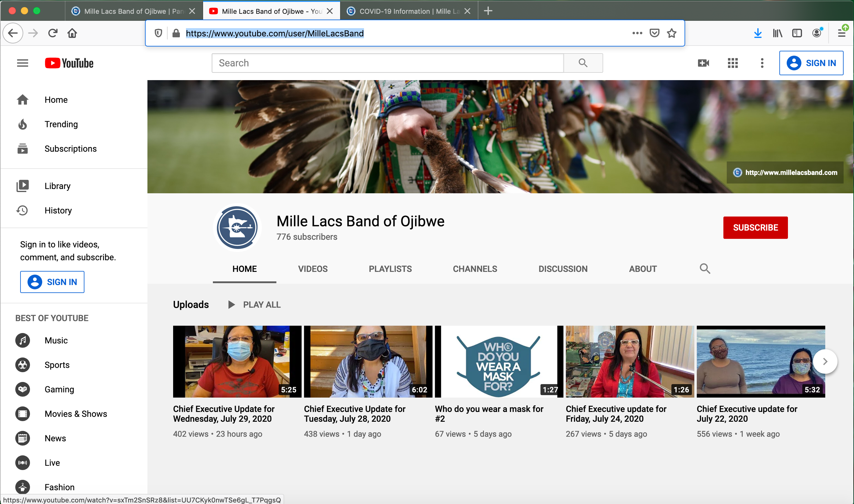Open the YouTube guide hamburger menu
The image size is (854, 504).
click(x=22, y=63)
